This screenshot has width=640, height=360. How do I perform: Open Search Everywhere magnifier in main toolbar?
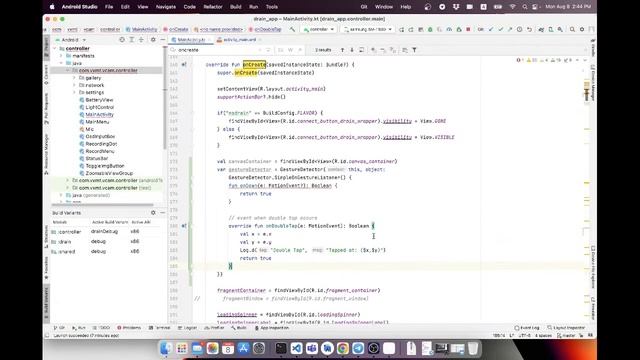point(572,29)
